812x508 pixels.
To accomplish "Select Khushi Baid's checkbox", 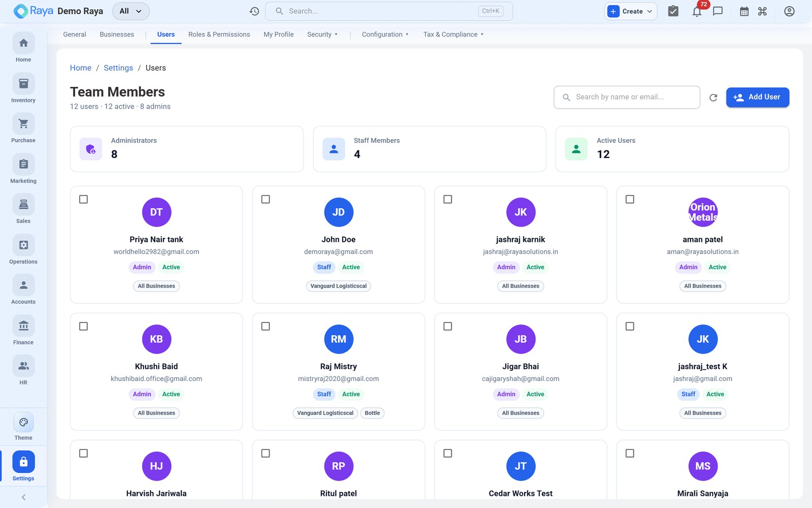I will click(x=84, y=327).
